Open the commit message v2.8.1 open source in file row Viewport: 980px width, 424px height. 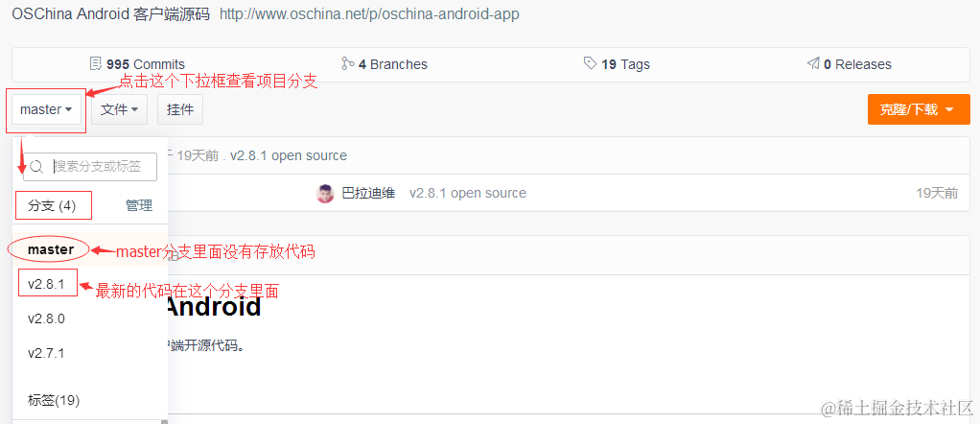coord(468,194)
